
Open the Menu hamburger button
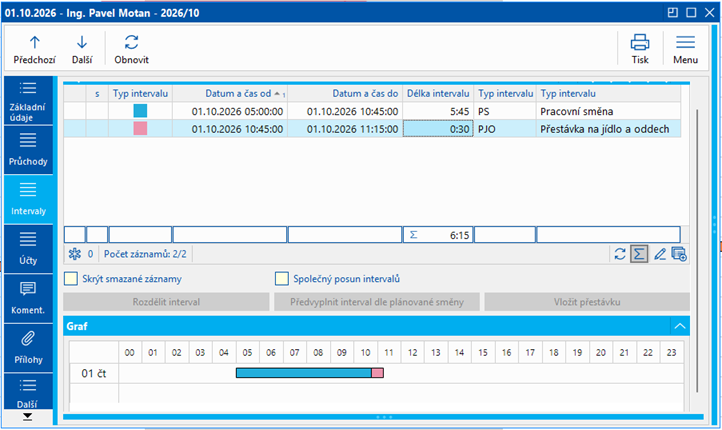[685, 49]
